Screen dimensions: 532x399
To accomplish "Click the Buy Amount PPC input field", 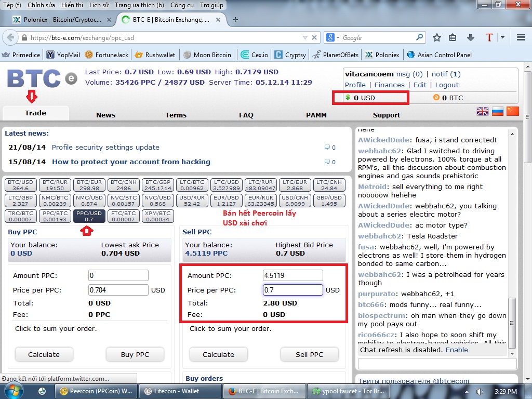I will (118, 275).
